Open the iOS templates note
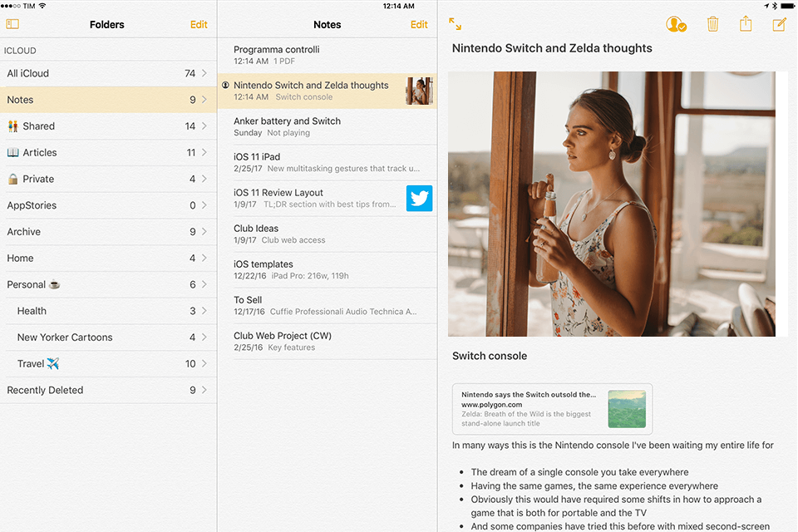The image size is (798, 532). [x=328, y=270]
